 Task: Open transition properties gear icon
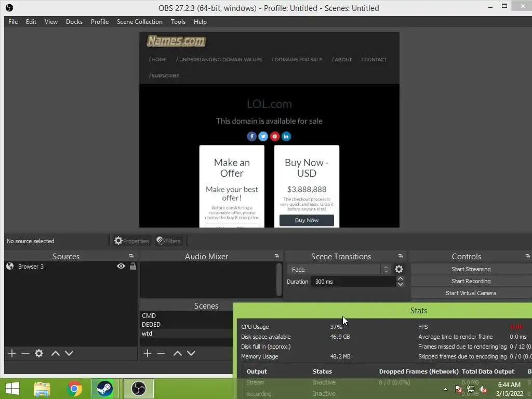click(399, 270)
